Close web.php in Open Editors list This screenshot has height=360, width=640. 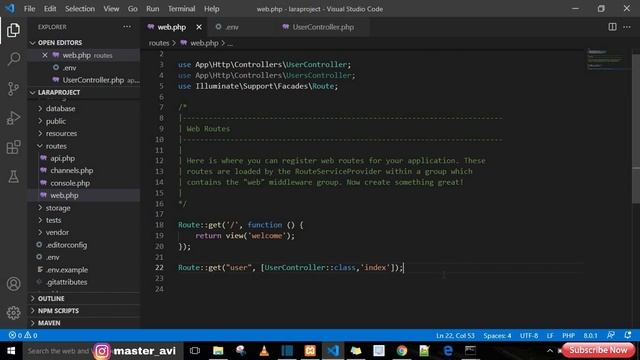coord(44,55)
